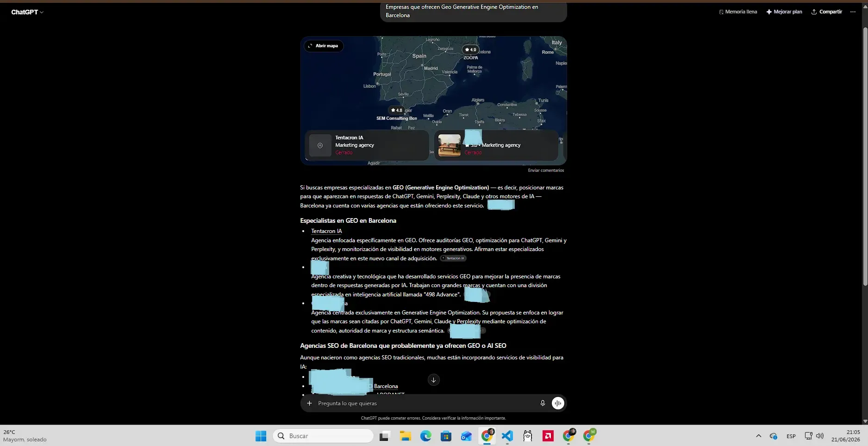
Task: Open the Barcelona agency link in list
Action: [386, 386]
